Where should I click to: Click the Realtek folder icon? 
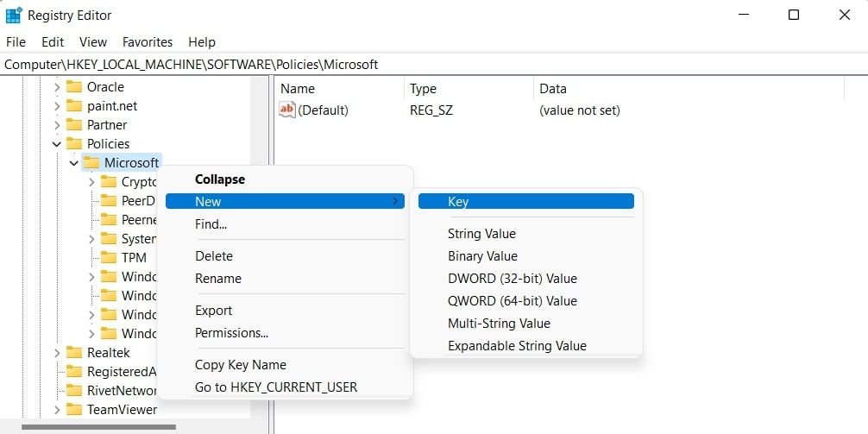click(74, 352)
